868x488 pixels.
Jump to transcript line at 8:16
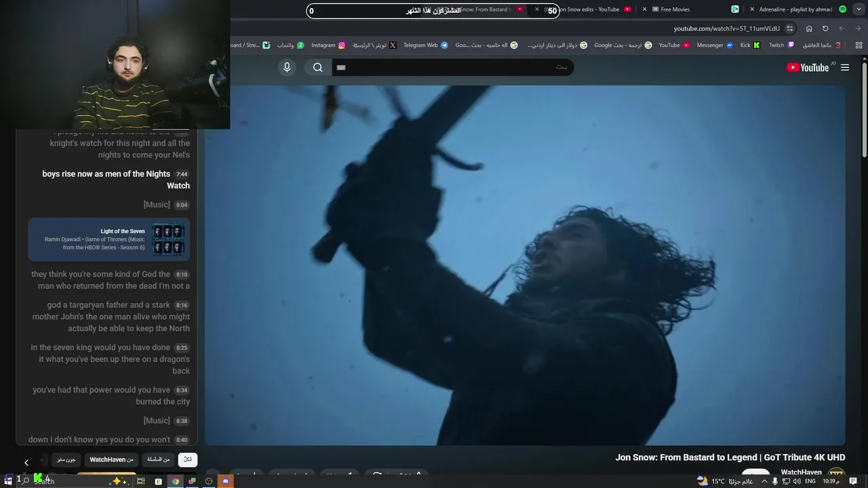(x=110, y=317)
